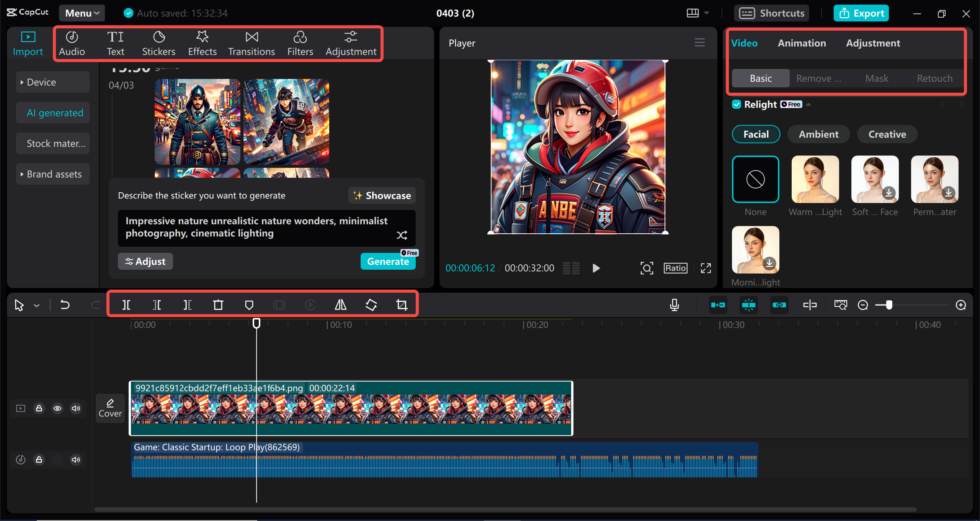Screen dimensions: 980x521
Task: Toggle layer visibility eye icon
Action: 57,409
